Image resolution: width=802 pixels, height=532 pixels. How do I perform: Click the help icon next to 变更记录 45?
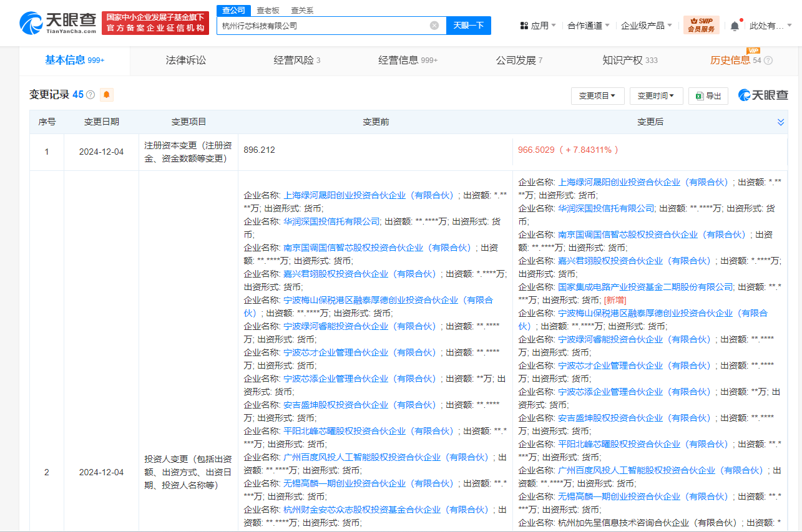pyautogui.click(x=90, y=95)
